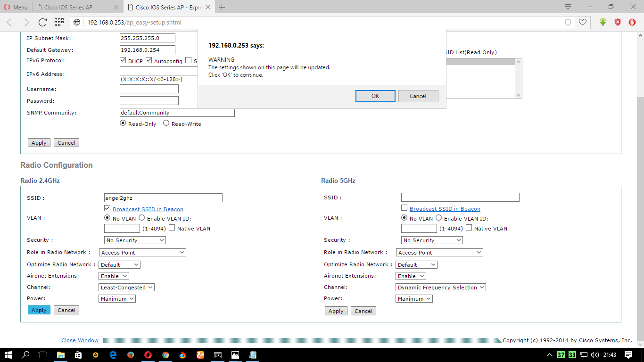Screen dimensions: 644x362
Task: Click the shield icon in address bar
Action: (x=568, y=22)
